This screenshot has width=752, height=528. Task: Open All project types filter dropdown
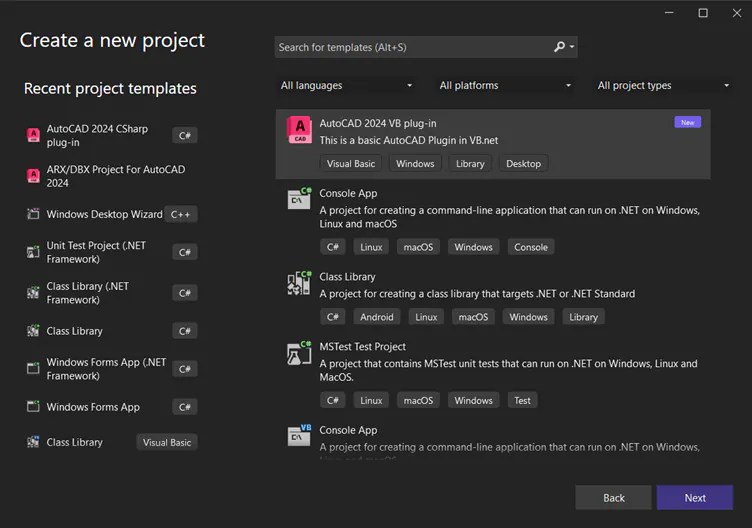(663, 85)
